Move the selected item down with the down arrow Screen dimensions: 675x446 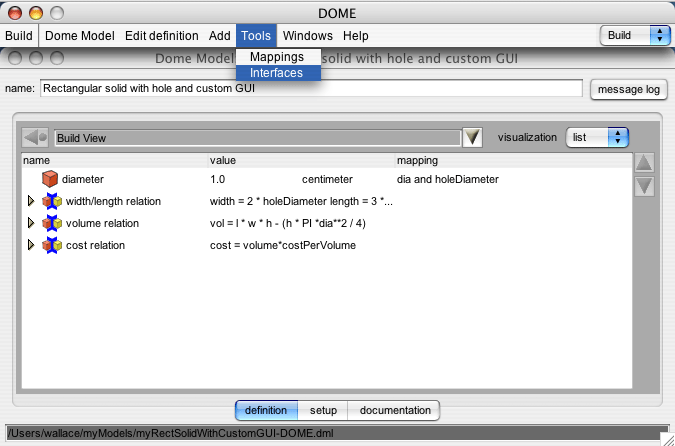tap(644, 186)
